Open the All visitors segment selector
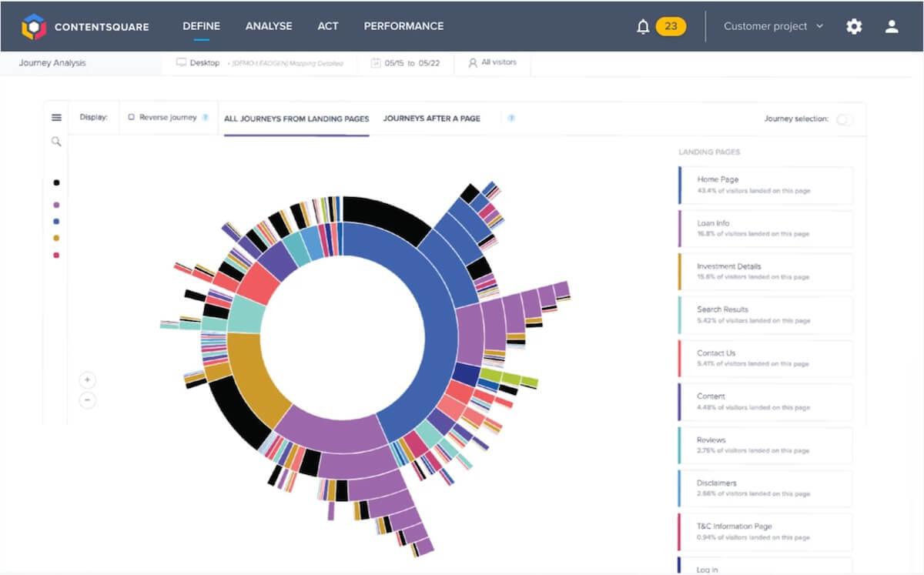This screenshot has width=924, height=575. [x=492, y=63]
